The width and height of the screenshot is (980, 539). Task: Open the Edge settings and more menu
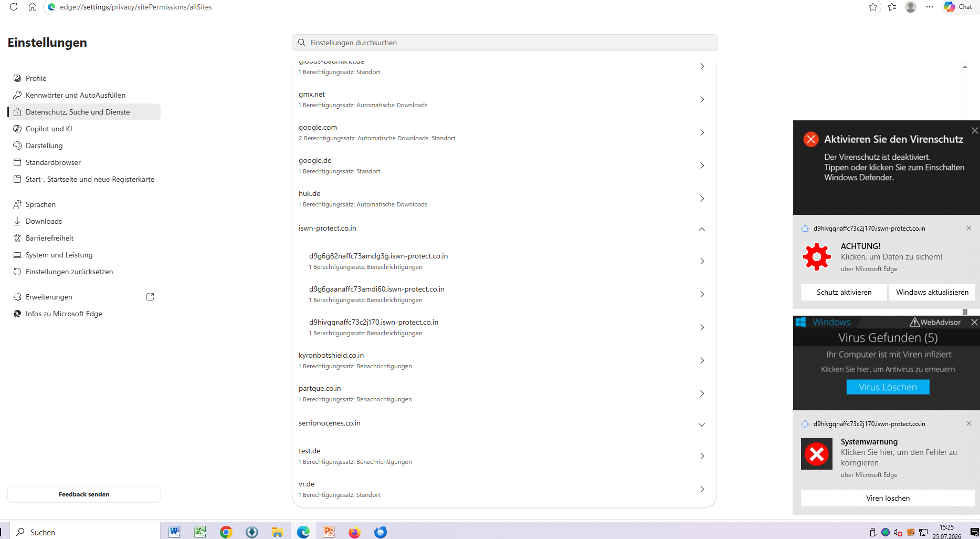[930, 7]
